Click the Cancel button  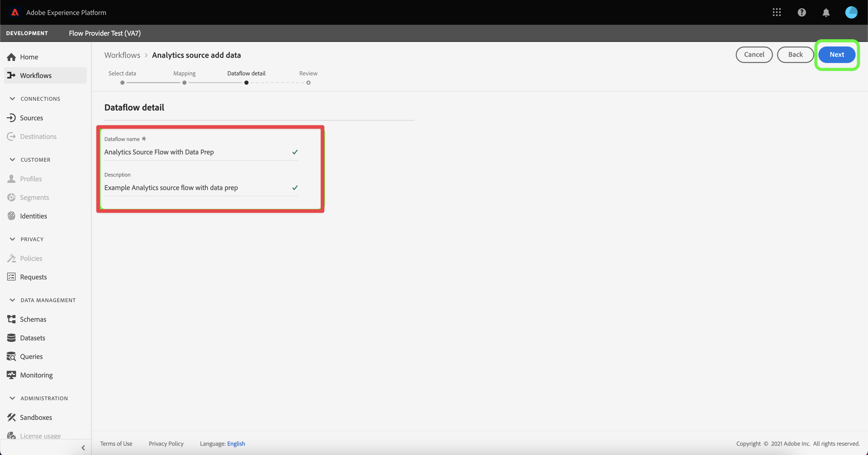[x=754, y=54]
